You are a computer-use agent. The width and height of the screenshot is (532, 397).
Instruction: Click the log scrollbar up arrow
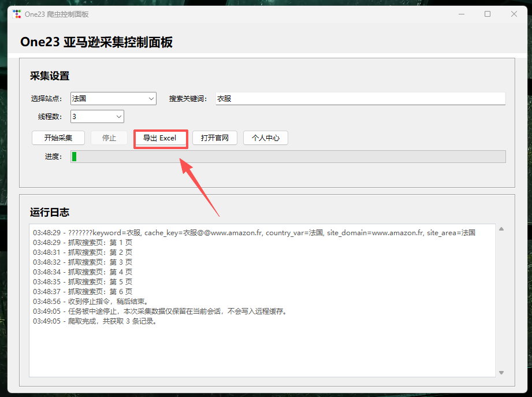point(501,229)
